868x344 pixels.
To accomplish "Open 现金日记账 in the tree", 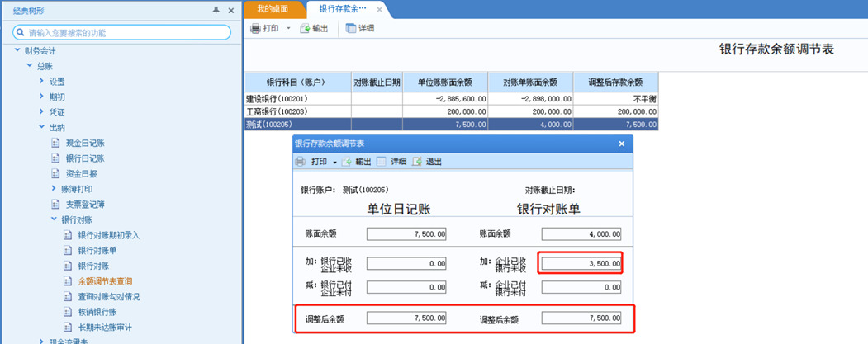I will click(x=85, y=143).
